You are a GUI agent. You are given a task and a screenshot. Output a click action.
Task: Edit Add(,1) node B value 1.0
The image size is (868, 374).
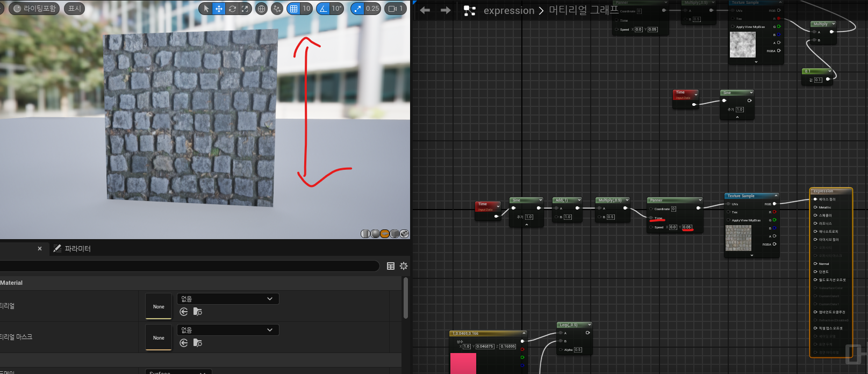568,217
